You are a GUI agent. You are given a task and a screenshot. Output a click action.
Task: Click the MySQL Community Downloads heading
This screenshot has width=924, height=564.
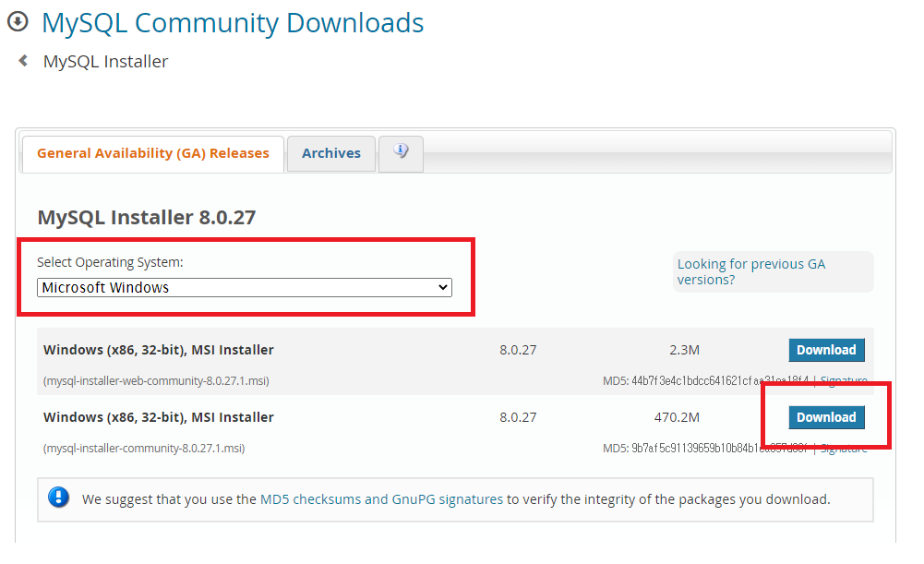(x=233, y=23)
